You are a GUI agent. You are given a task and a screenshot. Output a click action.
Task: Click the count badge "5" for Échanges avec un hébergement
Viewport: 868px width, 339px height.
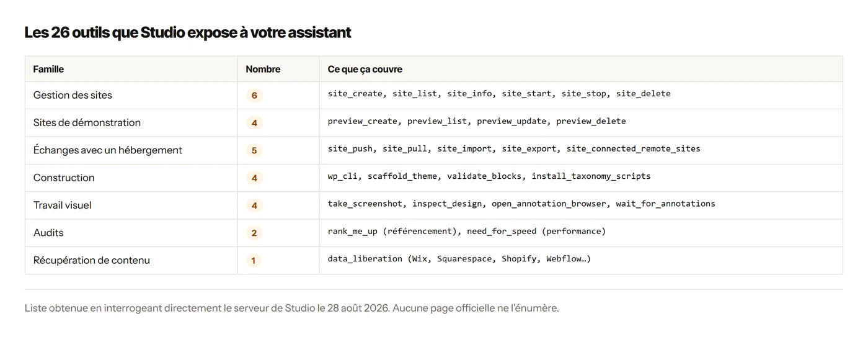click(254, 150)
